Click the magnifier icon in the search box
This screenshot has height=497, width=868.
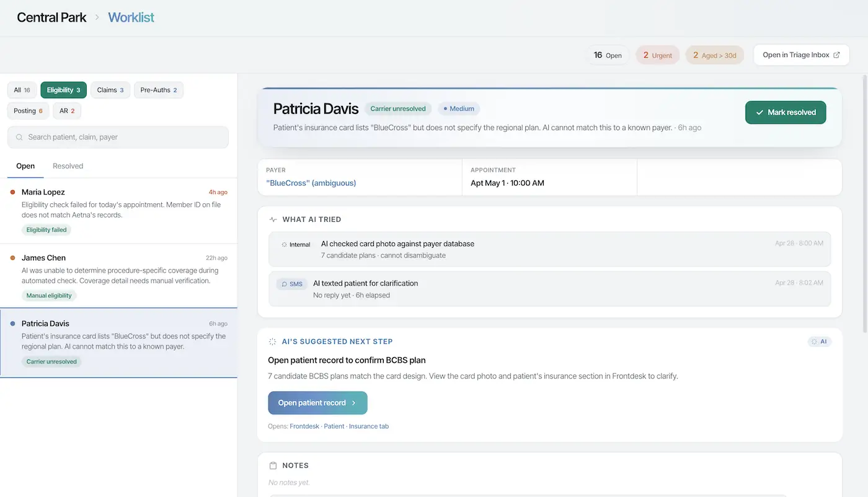(x=19, y=138)
